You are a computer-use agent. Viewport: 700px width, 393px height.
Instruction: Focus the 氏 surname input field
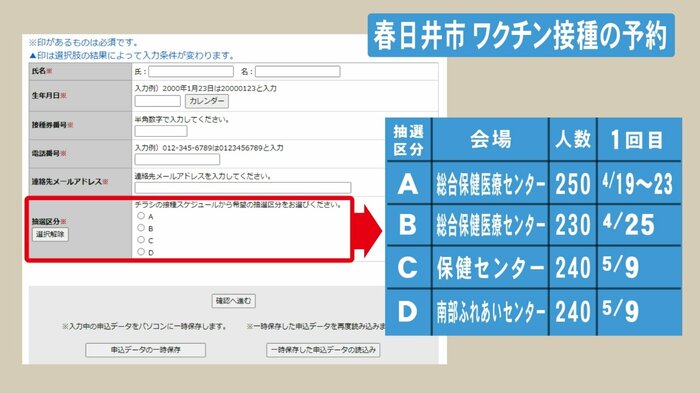[x=191, y=71]
